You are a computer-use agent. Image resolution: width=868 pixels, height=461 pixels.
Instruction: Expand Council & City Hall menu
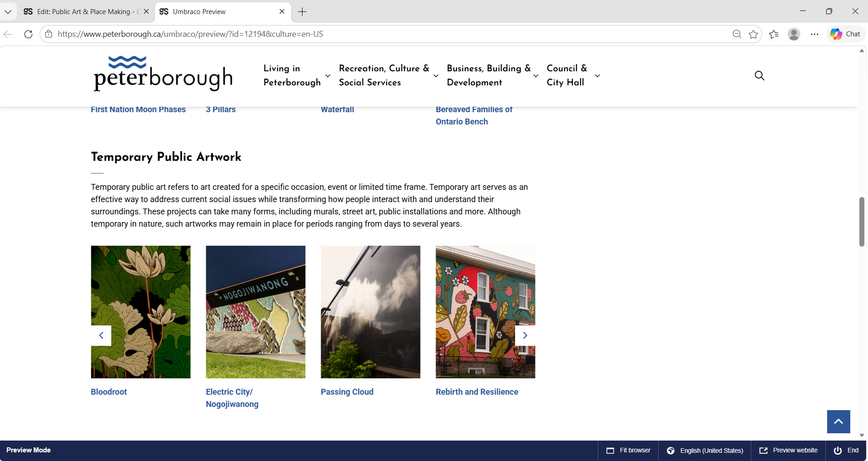click(597, 76)
